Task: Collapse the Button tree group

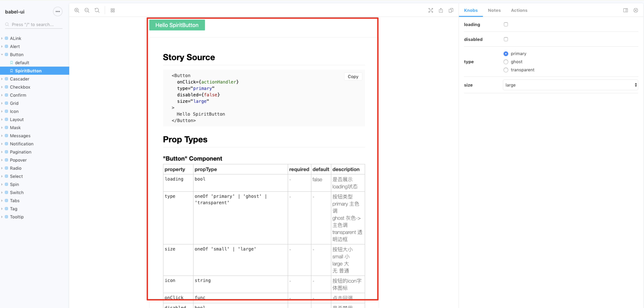Action: tap(17, 55)
